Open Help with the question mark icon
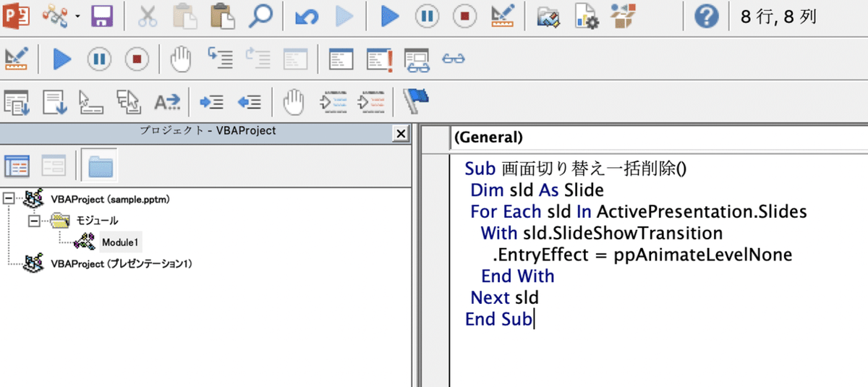This screenshot has width=868, height=387. [706, 16]
